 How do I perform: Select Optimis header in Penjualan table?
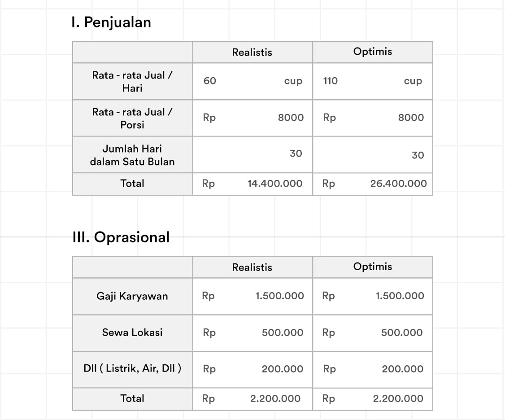tap(372, 52)
